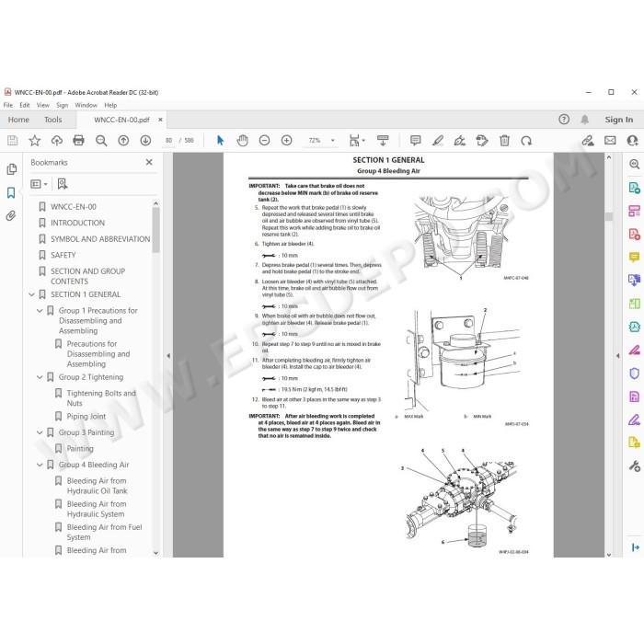
Task: Open page thumbnails panel
Action: pyautogui.click(x=11, y=168)
